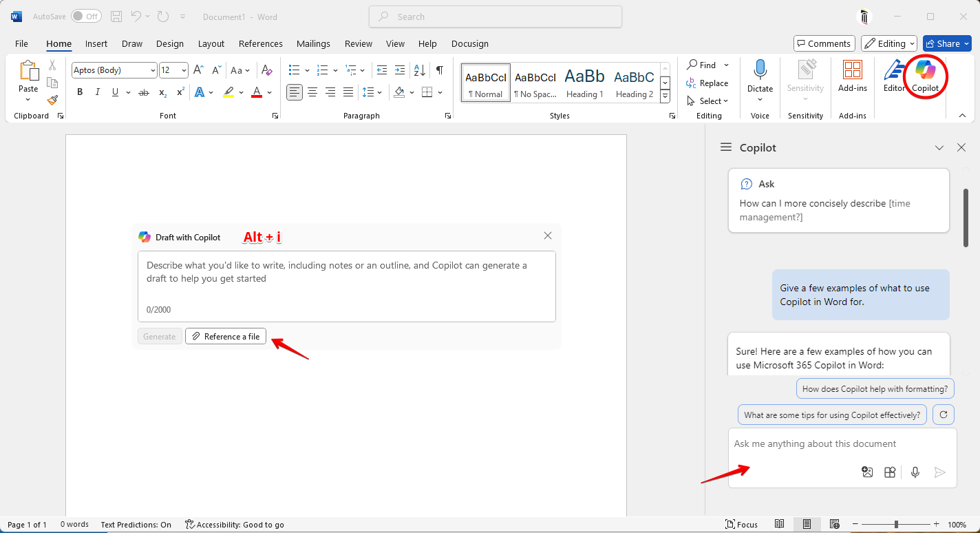This screenshot has height=533, width=980.
Task: Show paragraph marks with pilcrow icon
Action: [x=439, y=70]
